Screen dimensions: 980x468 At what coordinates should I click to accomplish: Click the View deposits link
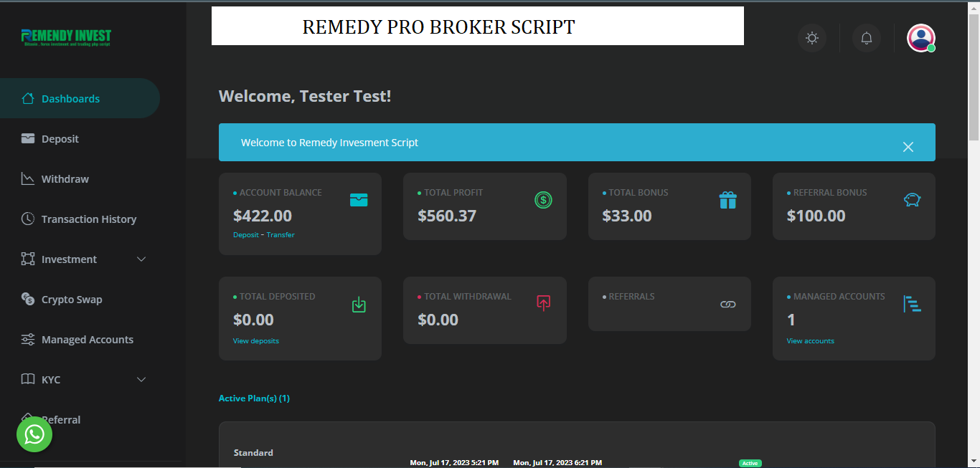[255, 341]
